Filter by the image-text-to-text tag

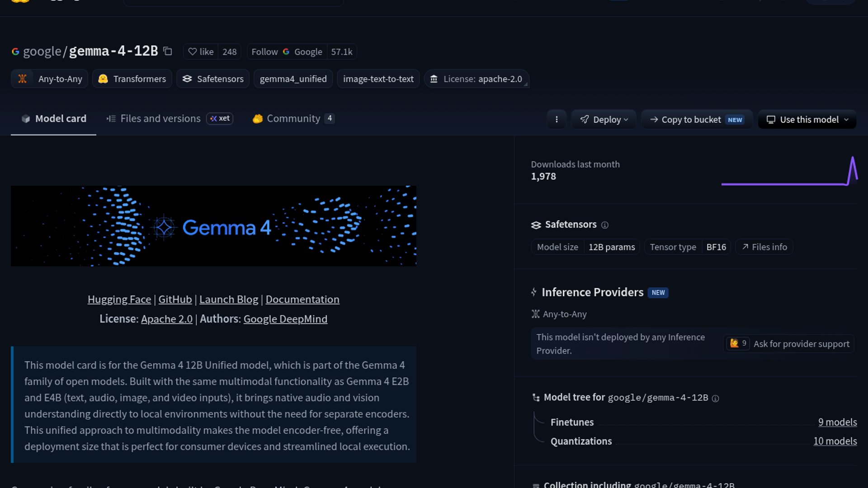coord(378,79)
